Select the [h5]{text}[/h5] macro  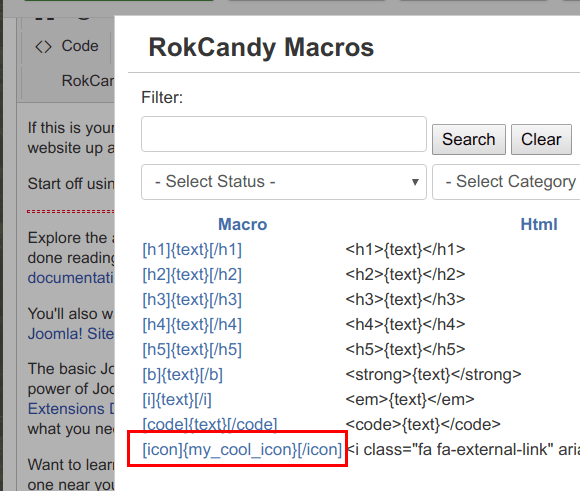tap(192, 350)
